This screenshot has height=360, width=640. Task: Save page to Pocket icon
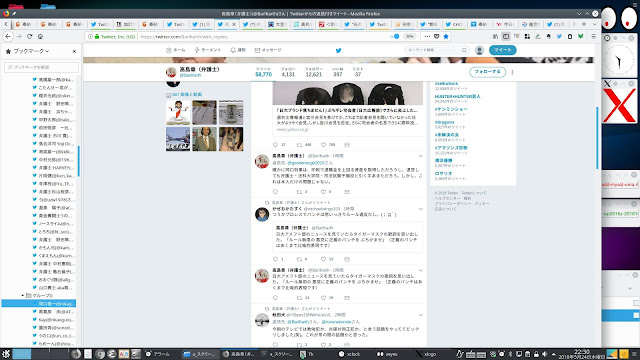point(436,36)
